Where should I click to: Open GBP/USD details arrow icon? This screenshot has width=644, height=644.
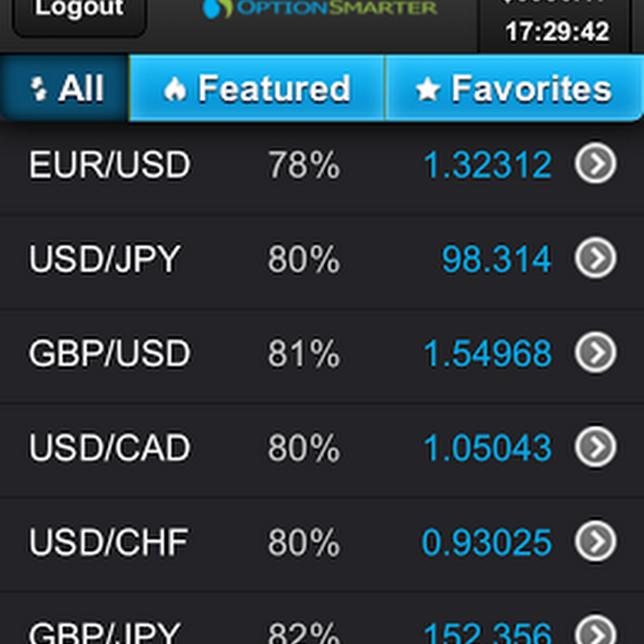pos(595,353)
